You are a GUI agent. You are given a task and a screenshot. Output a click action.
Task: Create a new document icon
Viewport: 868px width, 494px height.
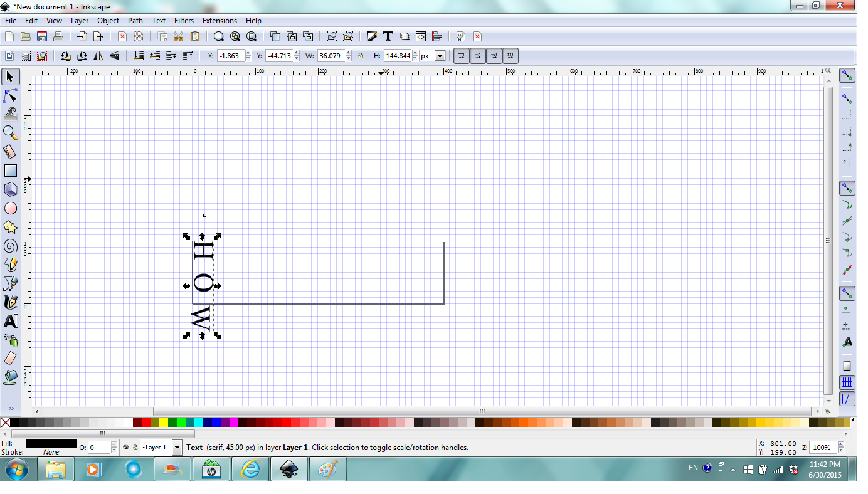[x=9, y=36]
